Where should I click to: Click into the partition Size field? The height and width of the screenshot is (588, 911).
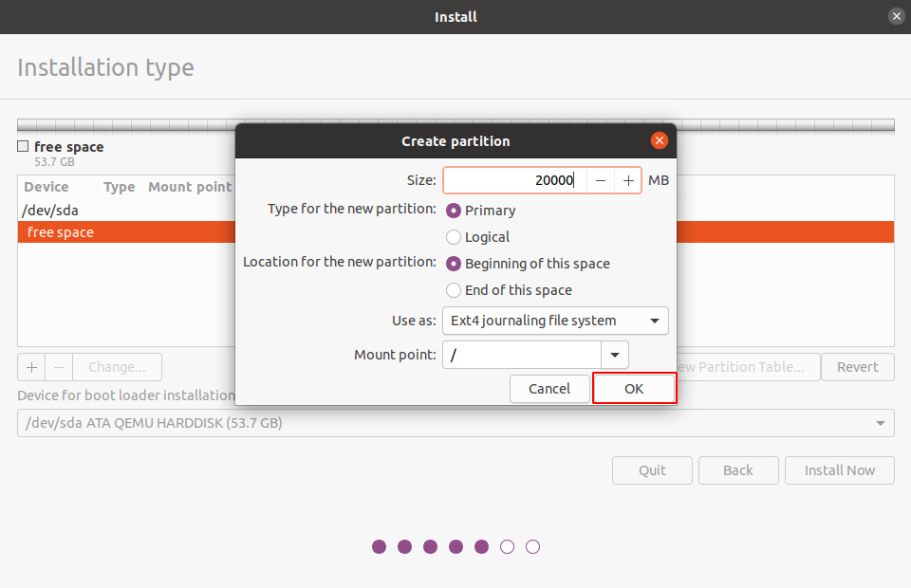[513, 180]
